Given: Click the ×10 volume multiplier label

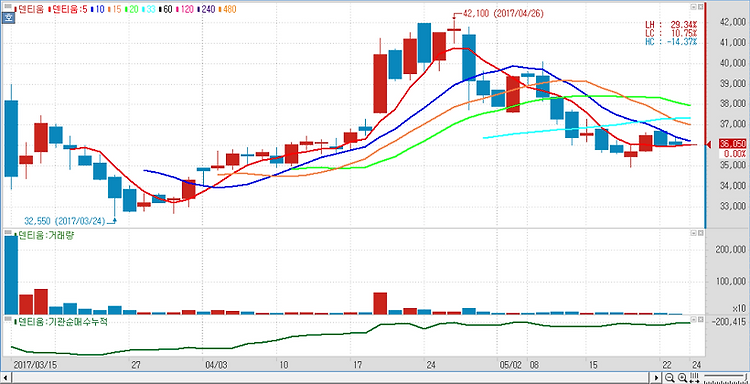Looking at the screenshot, I should click(x=738, y=307).
